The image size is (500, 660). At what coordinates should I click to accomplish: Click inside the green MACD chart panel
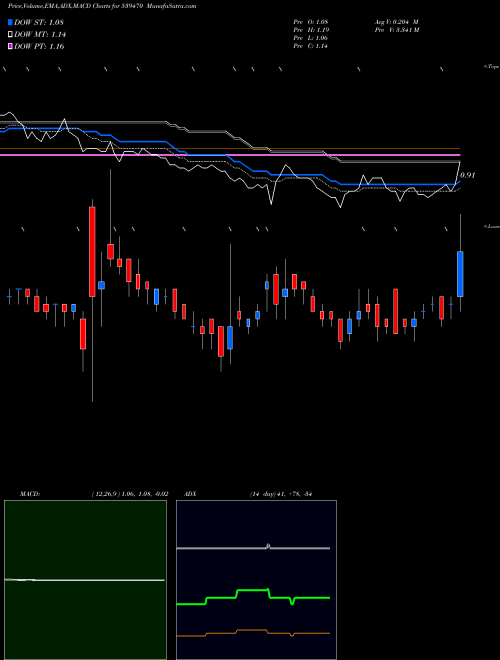click(85, 580)
